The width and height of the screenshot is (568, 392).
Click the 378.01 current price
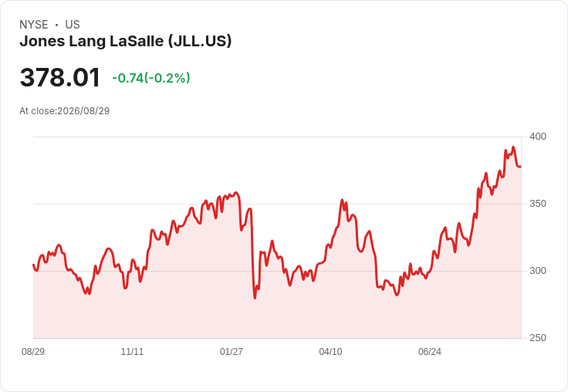point(59,77)
